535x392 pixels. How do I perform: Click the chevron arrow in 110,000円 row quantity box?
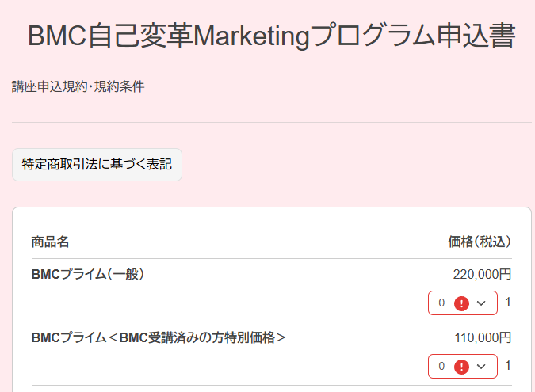[x=481, y=367]
